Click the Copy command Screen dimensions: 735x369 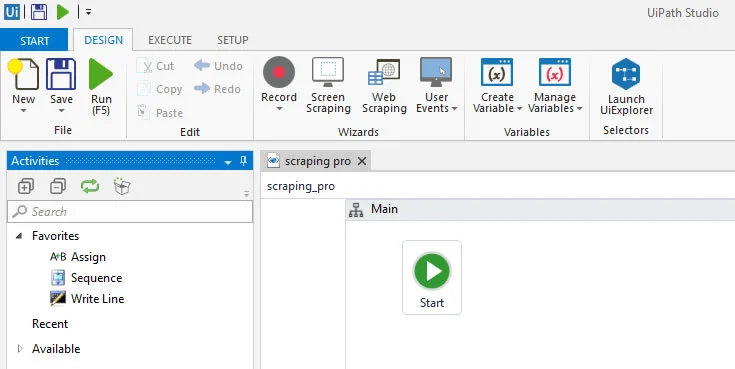pyautogui.click(x=159, y=89)
